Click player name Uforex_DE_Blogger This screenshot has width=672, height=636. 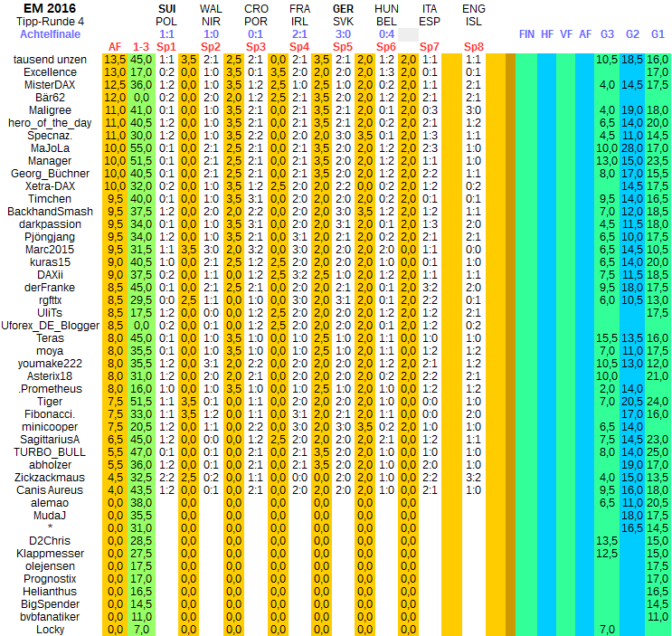(x=51, y=325)
